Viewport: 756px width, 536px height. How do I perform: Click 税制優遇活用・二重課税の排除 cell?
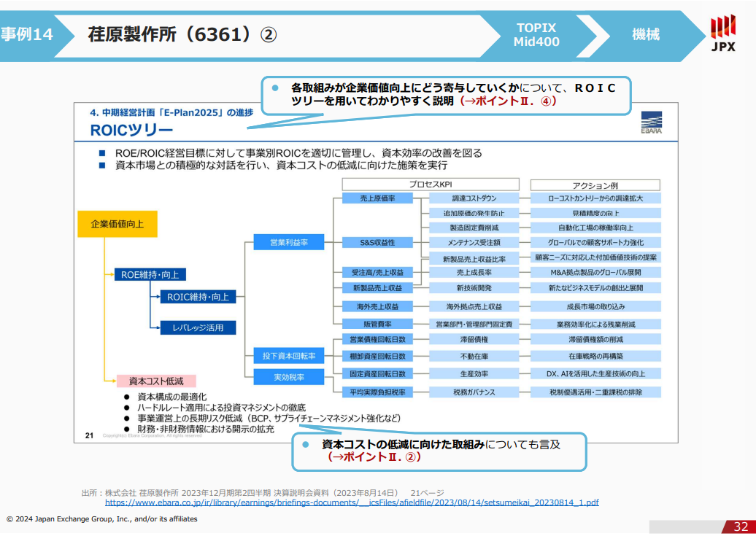pyautogui.click(x=595, y=392)
